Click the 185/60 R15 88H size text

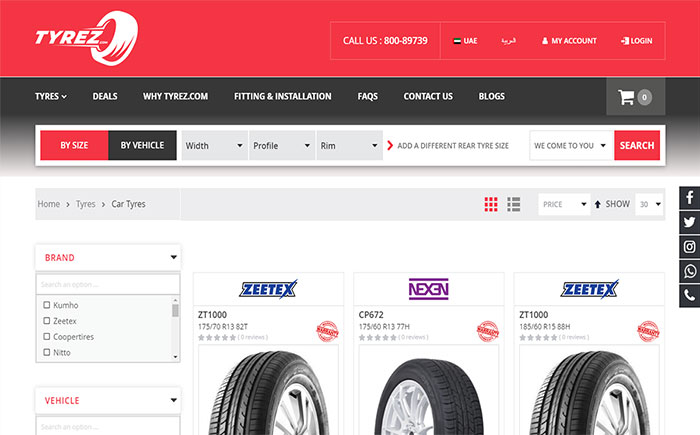(545, 326)
